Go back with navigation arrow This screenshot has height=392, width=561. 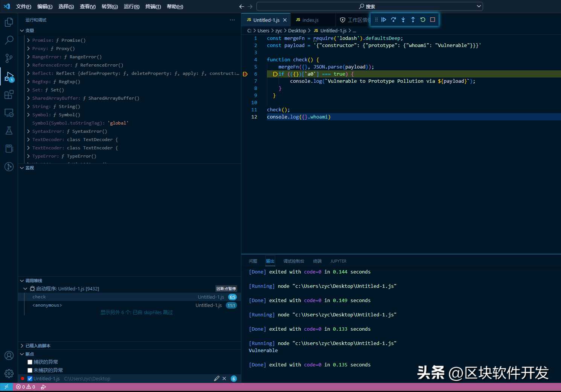coord(242,6)
